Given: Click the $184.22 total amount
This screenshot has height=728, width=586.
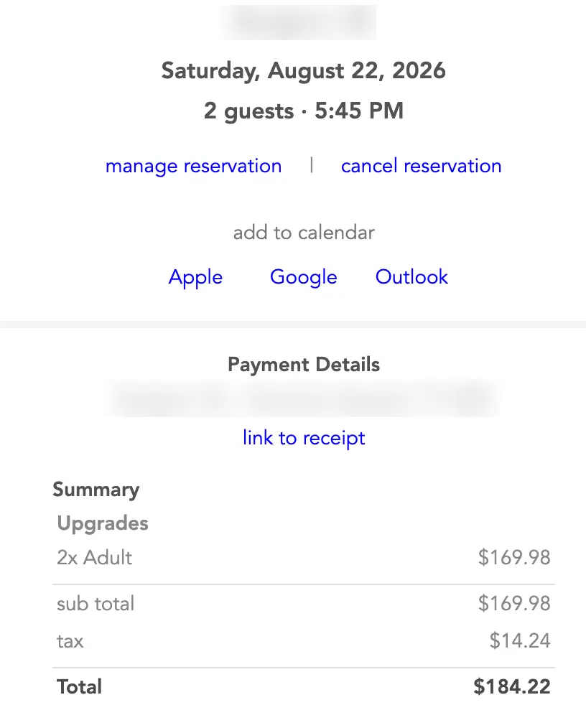Looking at the screenshot, I should 512,686.
